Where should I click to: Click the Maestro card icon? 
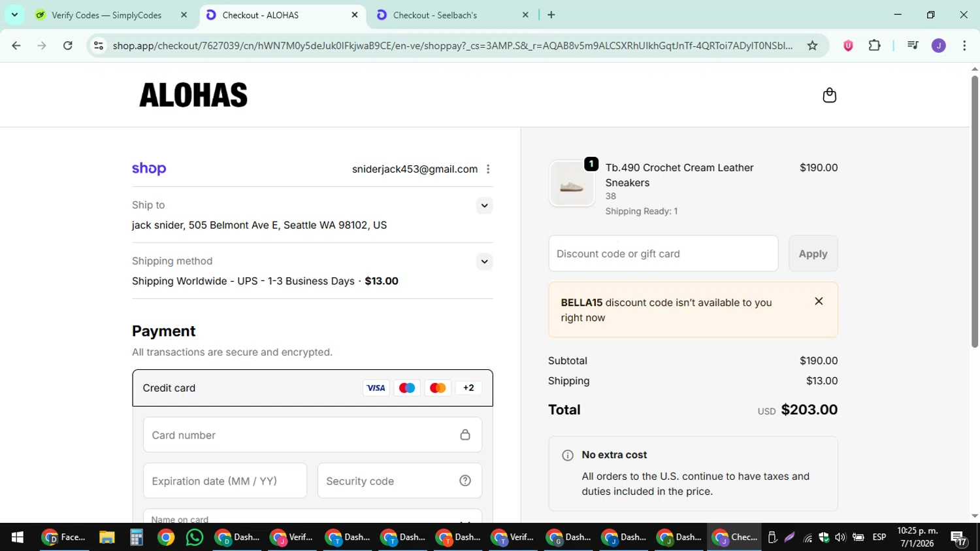pyautogui.click(x=406, y=388)
